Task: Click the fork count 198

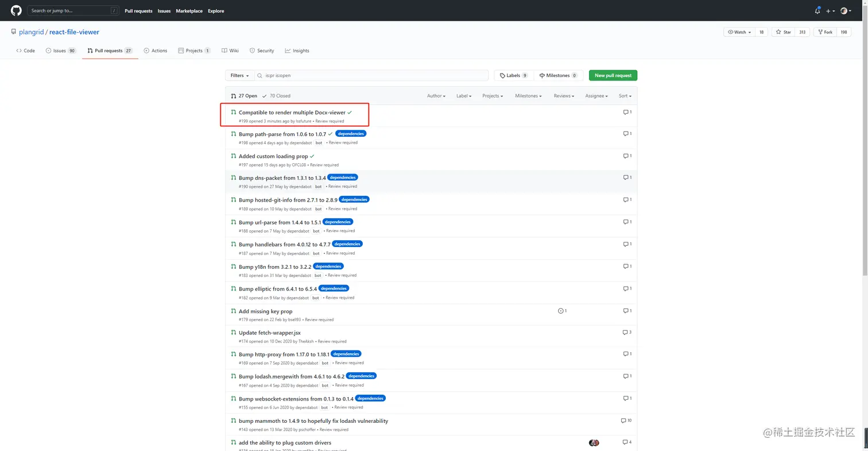Action: coord(844,32)
